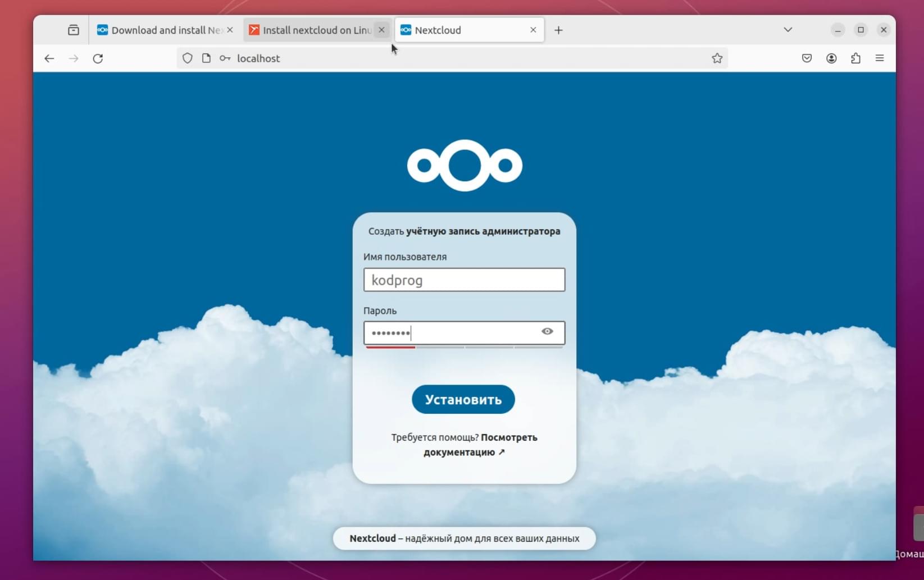This screenshot has width=924, height=580.
Task: Toggle password visibility eye icon
Action: 547,332
